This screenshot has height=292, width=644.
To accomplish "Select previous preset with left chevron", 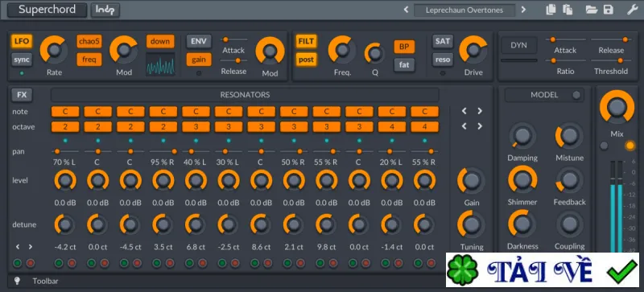I will click(x=407, y=10).
